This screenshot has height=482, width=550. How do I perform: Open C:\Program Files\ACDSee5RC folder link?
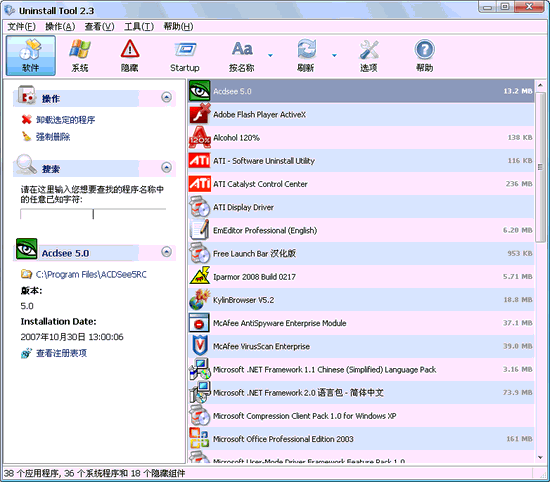point(91,274)
